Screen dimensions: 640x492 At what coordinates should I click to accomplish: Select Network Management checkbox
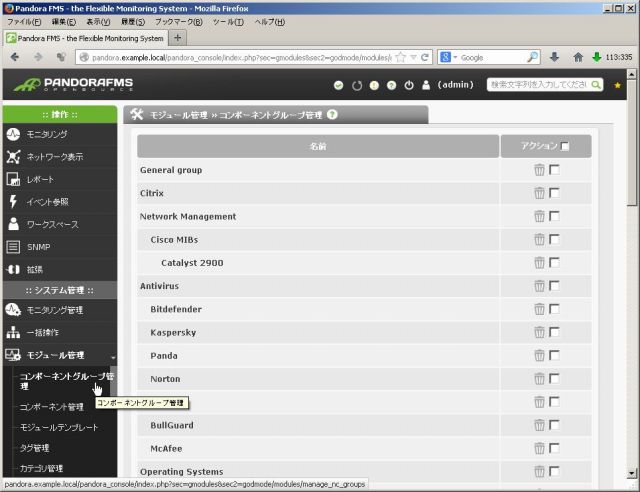[554, 216]
